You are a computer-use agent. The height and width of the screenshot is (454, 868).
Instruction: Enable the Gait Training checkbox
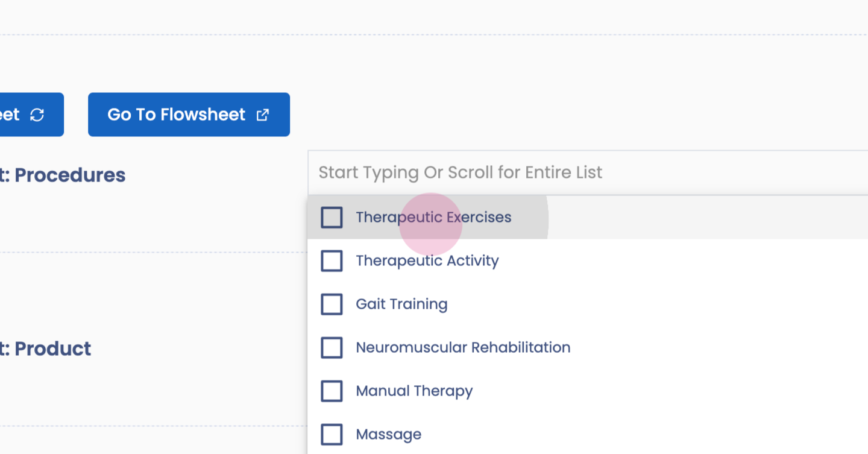(332, 304)
